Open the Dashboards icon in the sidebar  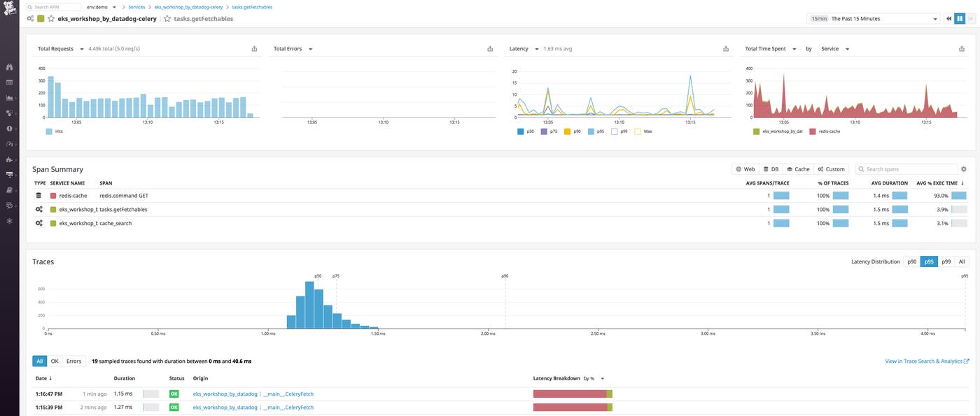tap(9, 83)
